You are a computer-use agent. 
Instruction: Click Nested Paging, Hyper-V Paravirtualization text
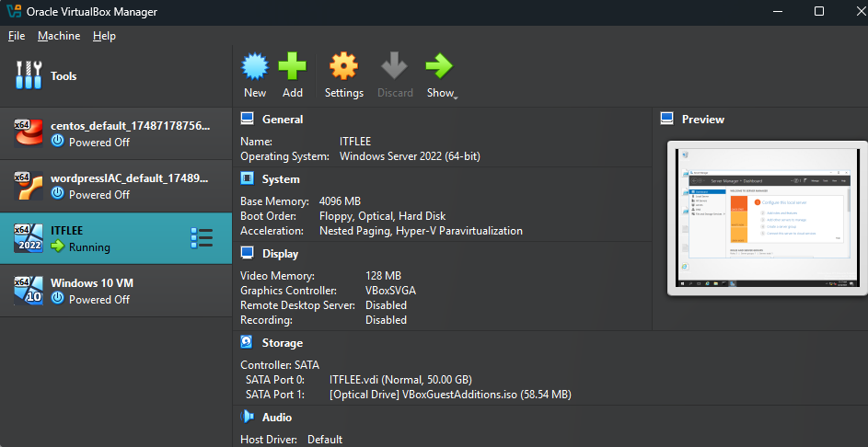click(421, 231)
